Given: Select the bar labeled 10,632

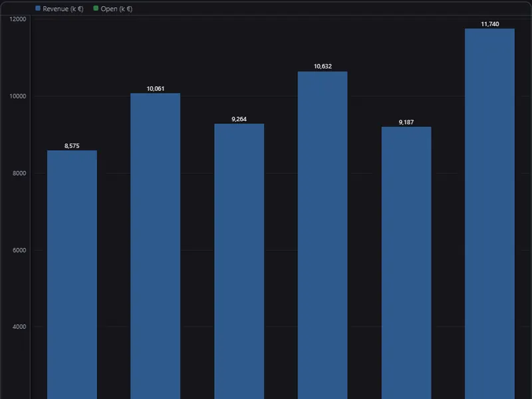Looking at the screenshot, I should (323, 235).
